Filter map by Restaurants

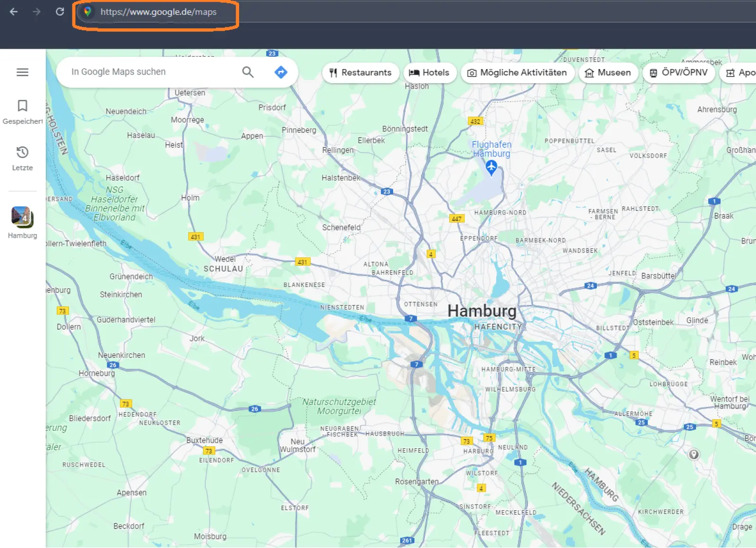pyautogui.click(x=361, y=73)
